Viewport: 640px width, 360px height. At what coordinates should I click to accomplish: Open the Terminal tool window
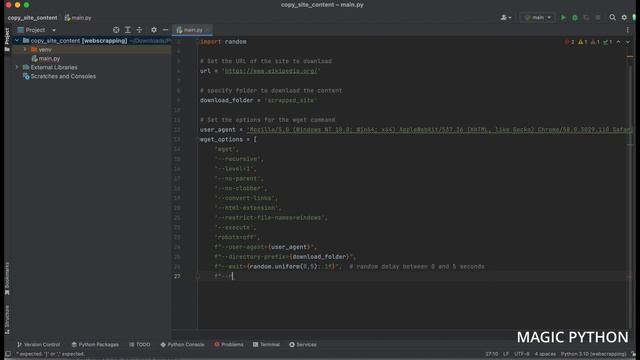tap(266, 345)
